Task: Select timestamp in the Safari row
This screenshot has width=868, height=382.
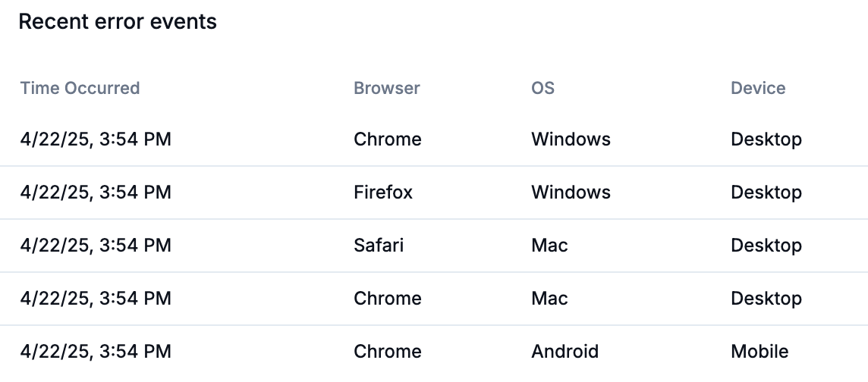Action: coord(96,246)
